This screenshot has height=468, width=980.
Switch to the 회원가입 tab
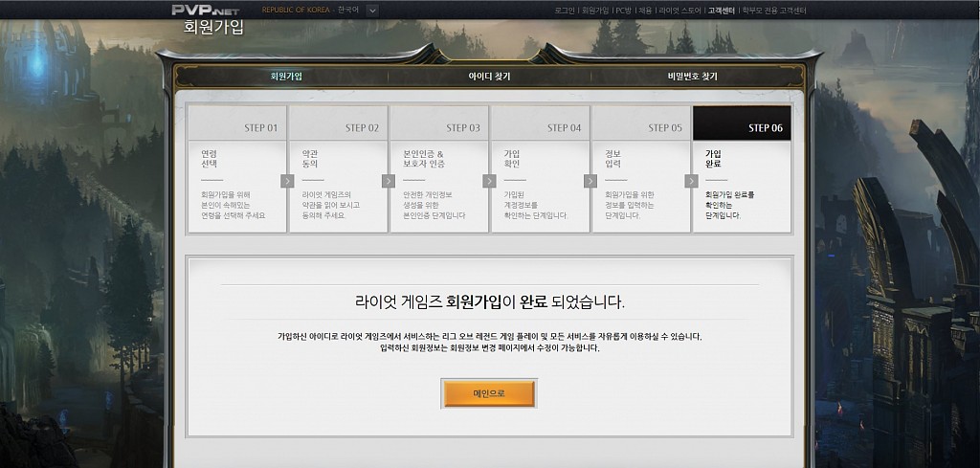(286, 77)
